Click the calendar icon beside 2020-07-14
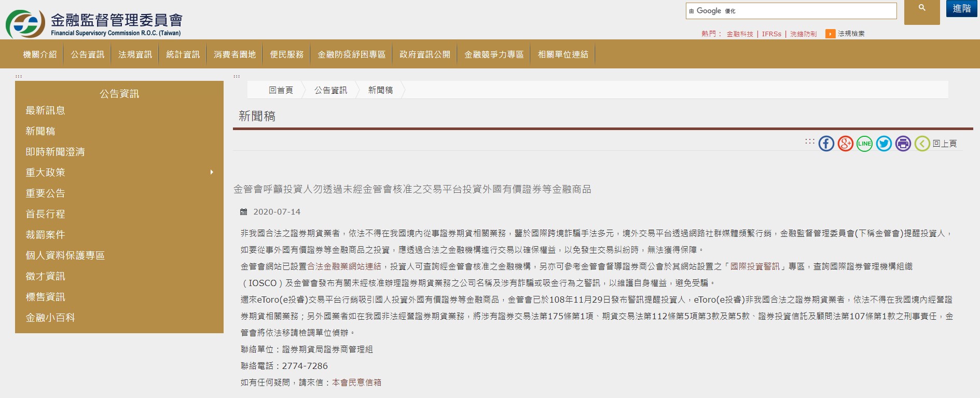 (244, 212)
